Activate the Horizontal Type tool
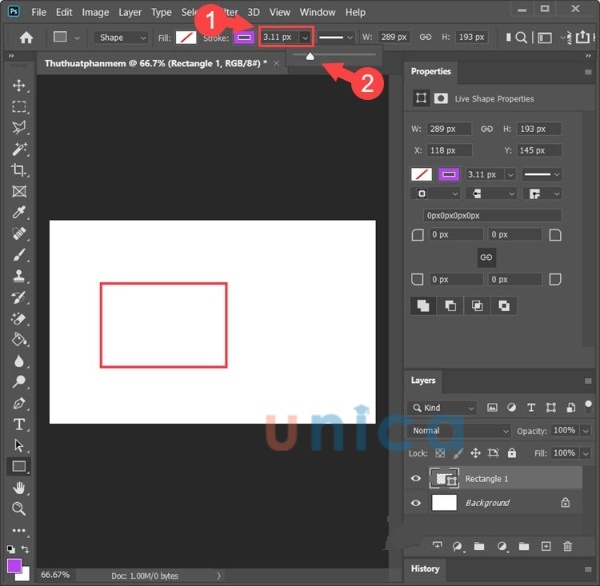Image resolution: width=600 pixels, height=586 pixels. point(18,424)
